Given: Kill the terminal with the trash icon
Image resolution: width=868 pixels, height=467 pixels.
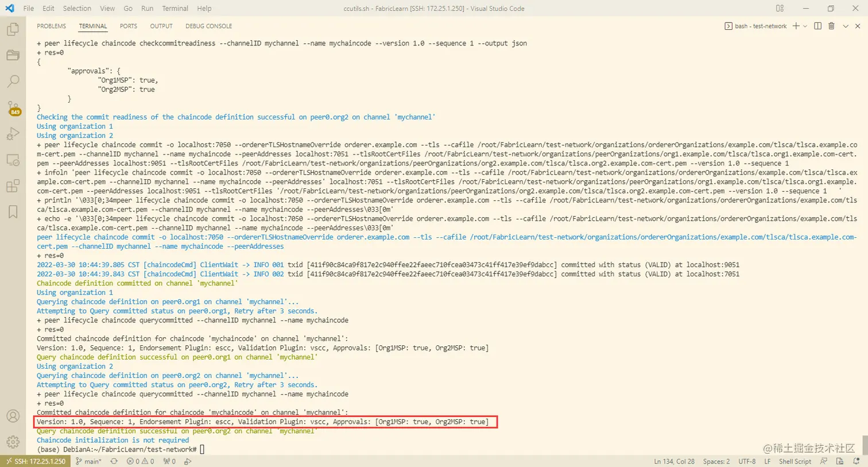Looking at the screenshot, I should click(831, 26).
